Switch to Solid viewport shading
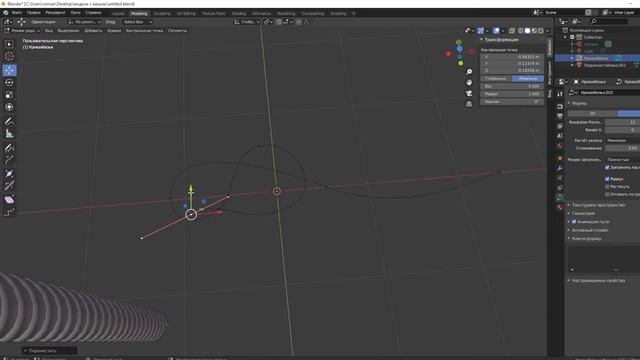Image resolution: width=640 pixels, height=360 pixels. 527,31
